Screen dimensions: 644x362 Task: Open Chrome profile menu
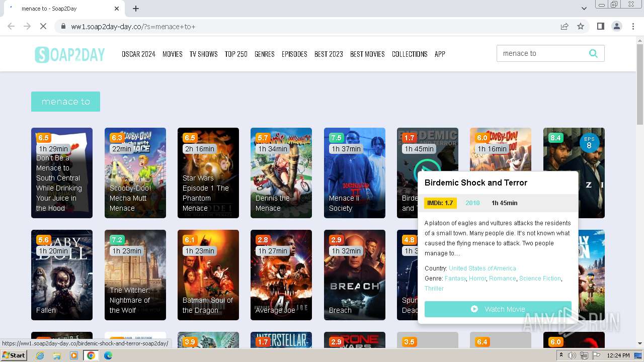point(616,26)
